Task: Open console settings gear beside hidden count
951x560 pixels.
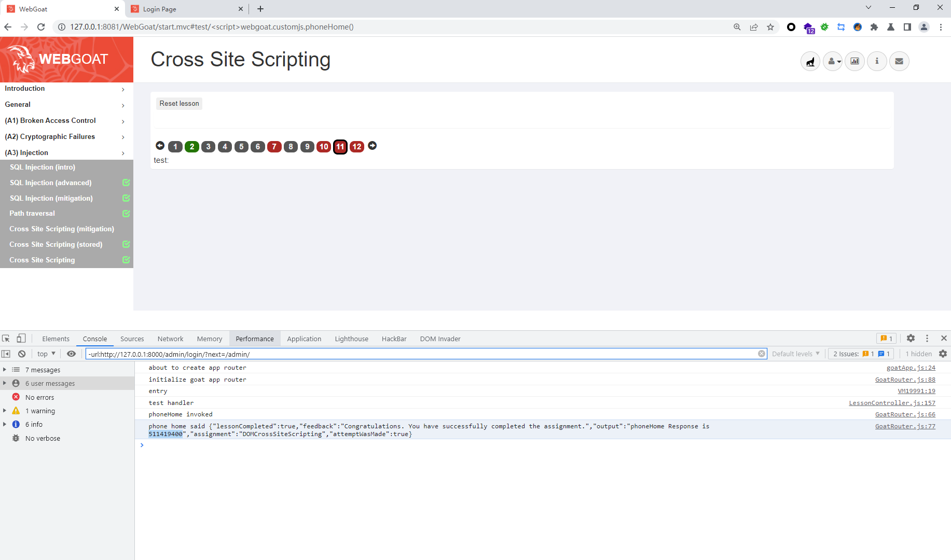Action: [x=943, y=354]
